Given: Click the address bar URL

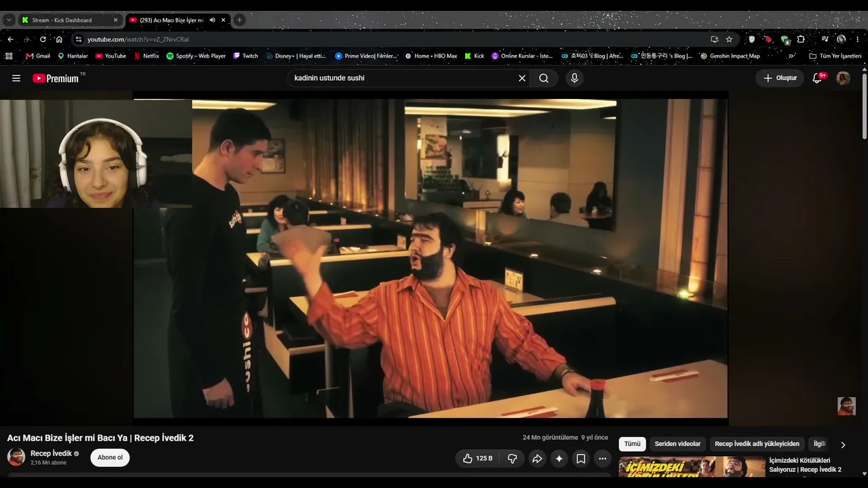Looking at the screenshot, I should (x=138, y=39).
